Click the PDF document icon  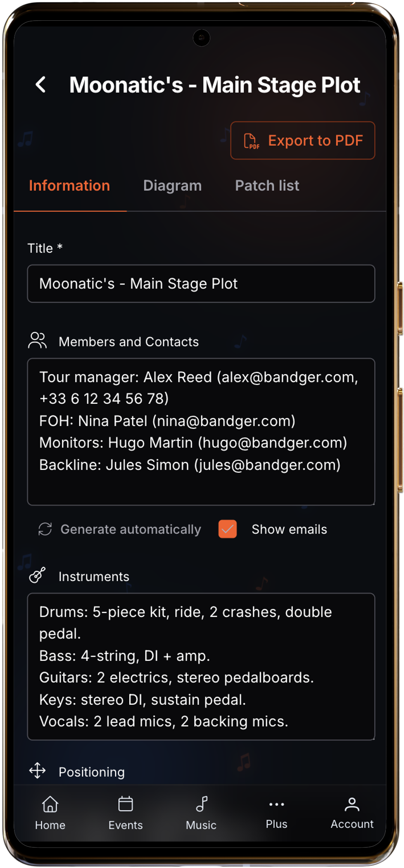tap(252, 141)
